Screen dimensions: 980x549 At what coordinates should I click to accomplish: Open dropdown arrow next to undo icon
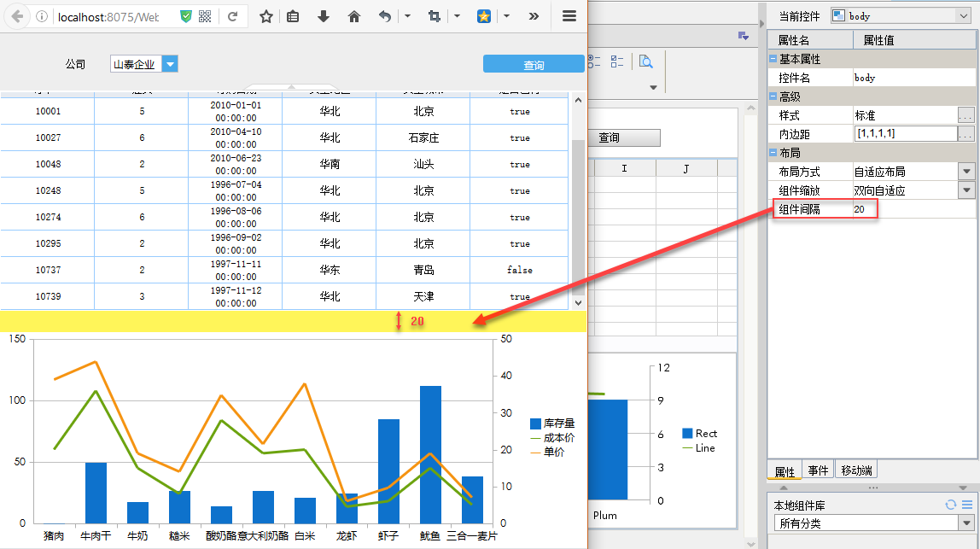coord(407,16)
